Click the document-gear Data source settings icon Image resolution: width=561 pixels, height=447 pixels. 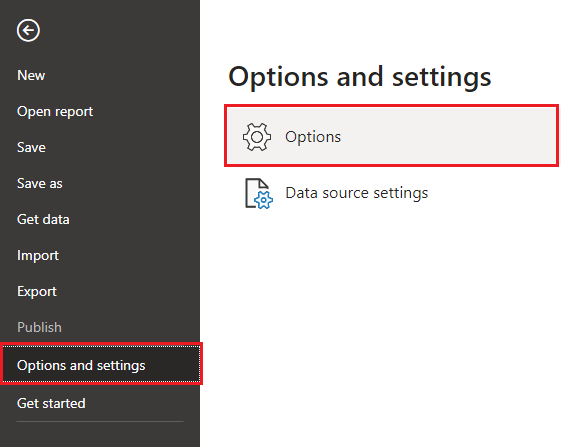pos(259,193)
